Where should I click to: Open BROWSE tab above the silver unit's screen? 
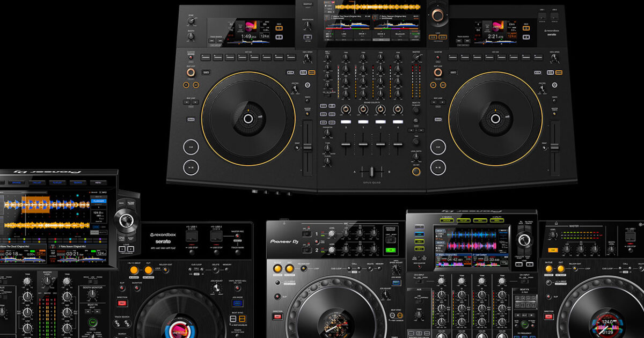[x=447, y=220]
